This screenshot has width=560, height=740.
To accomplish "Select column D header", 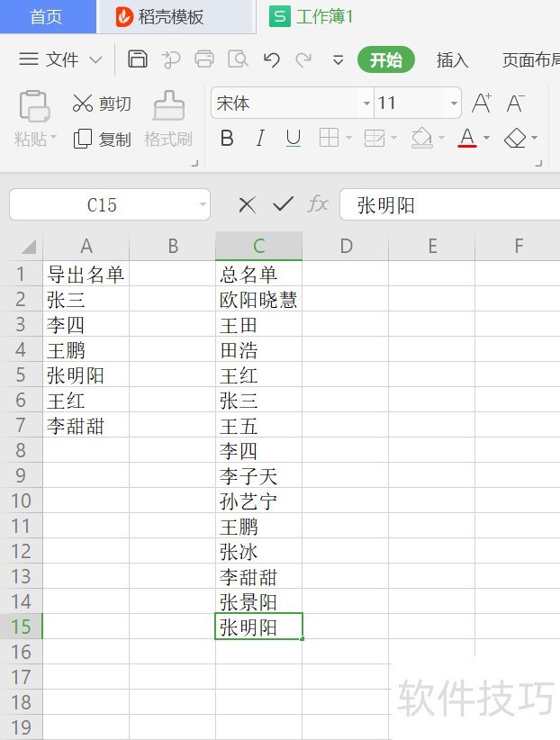I will tap(345, 246).
